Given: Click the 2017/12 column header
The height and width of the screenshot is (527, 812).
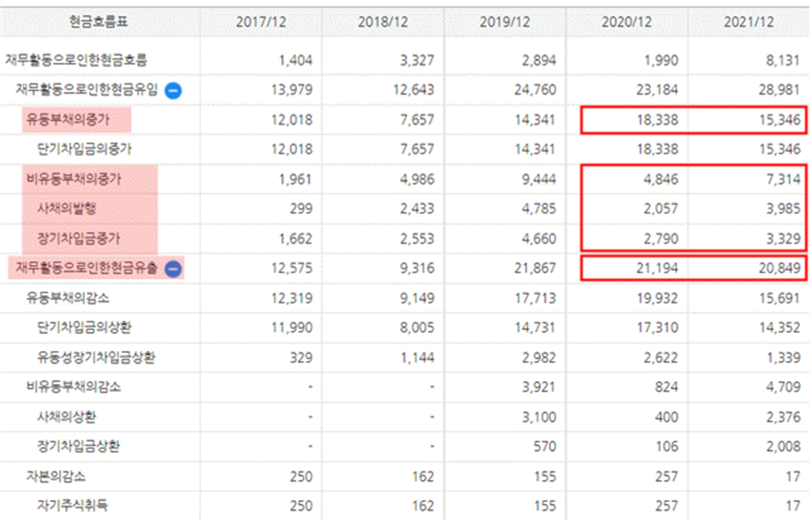Looking at the screenshot, I should click(x=261, y=22).
